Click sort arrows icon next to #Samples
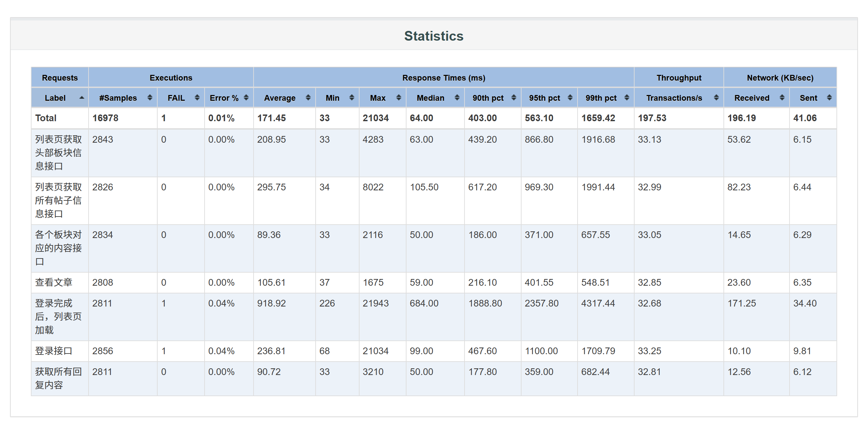868x421 pixels. [150, 98]
